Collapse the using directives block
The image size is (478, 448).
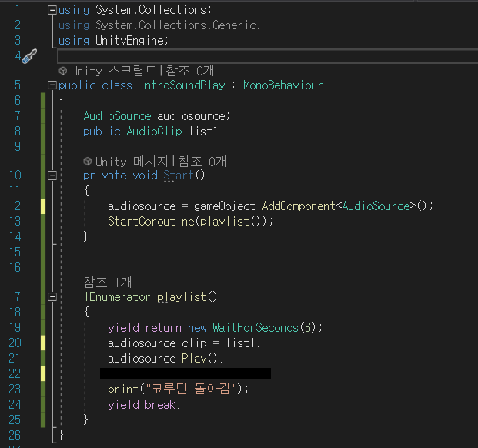(52, 10)
